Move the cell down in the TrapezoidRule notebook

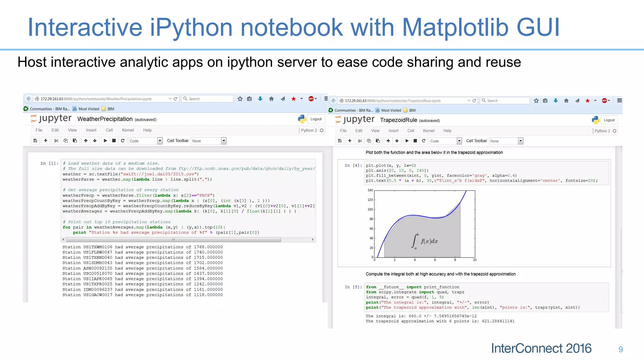(x=397, y=141)
